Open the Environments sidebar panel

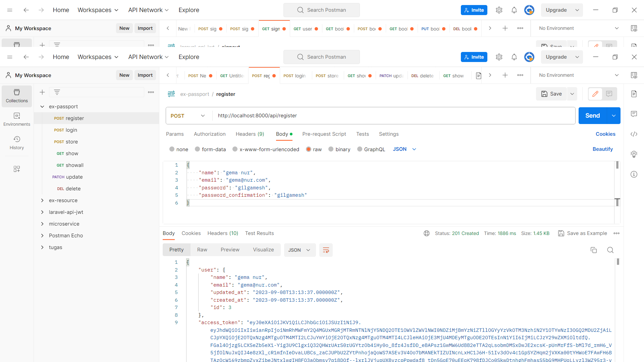(x=17, y=119)
